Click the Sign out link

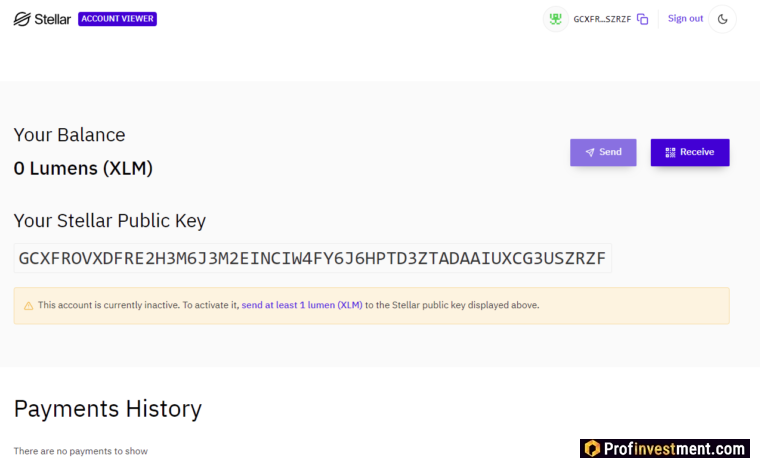(685, 18)
